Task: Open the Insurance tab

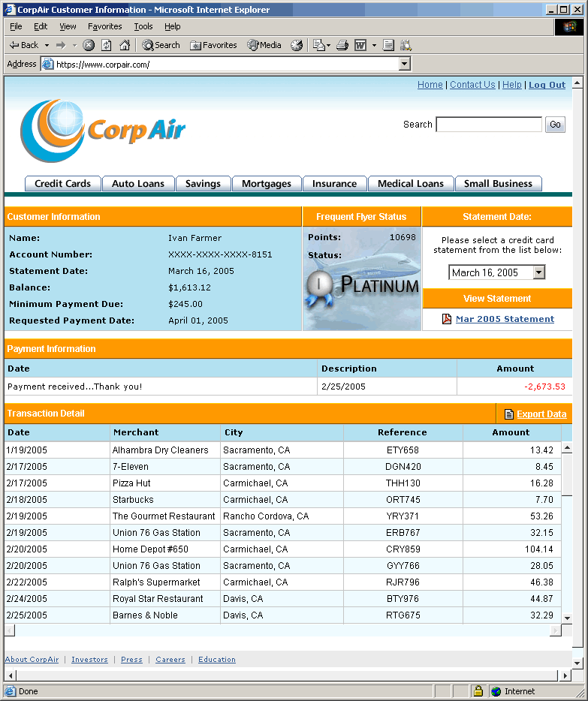Action: [334, 184]
